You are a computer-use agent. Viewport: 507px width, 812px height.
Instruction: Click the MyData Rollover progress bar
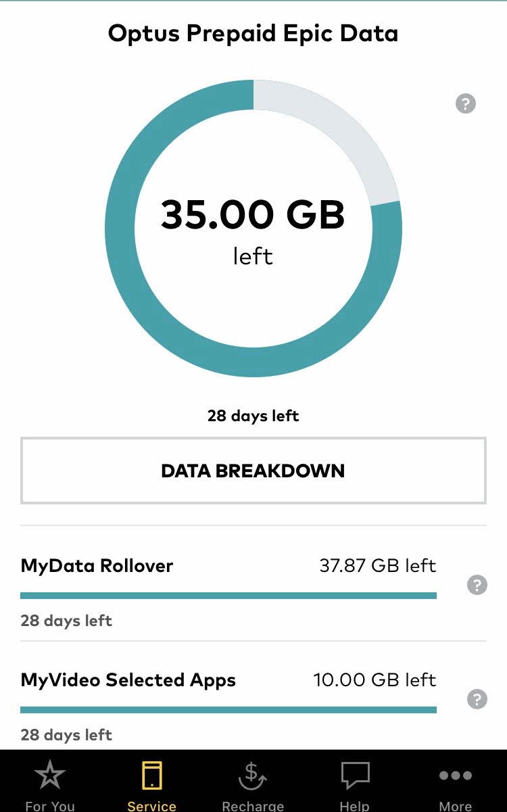[x=228, y=596]
